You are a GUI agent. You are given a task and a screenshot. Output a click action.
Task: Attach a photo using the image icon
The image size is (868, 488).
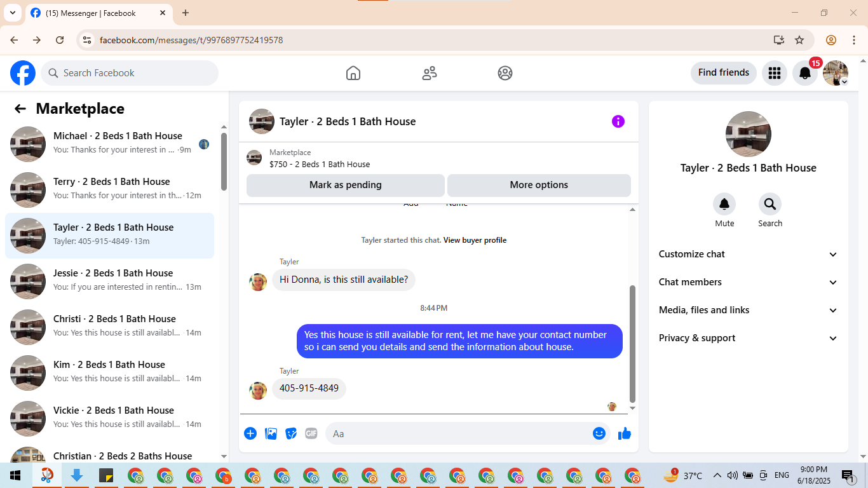click(271, 433)
